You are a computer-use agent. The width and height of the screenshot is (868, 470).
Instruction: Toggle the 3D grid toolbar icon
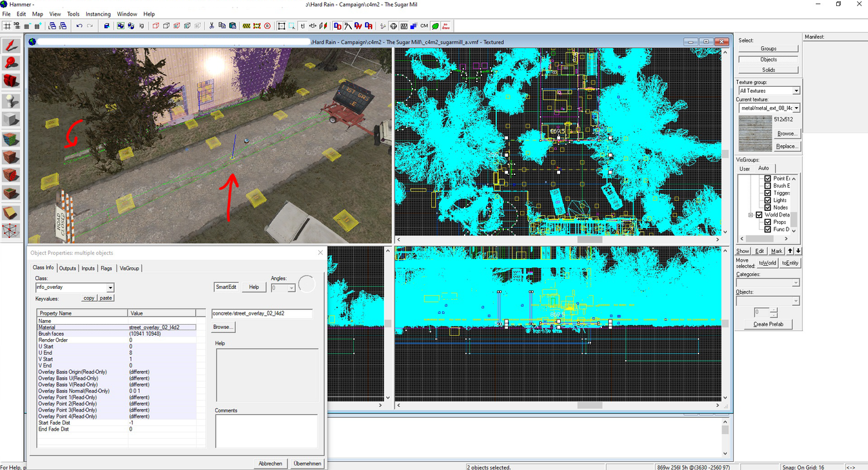coord(18,26)
